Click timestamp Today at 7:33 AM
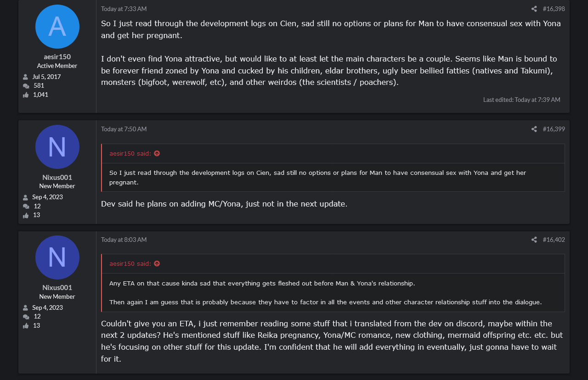588x380 pixels. coord(124,9)
